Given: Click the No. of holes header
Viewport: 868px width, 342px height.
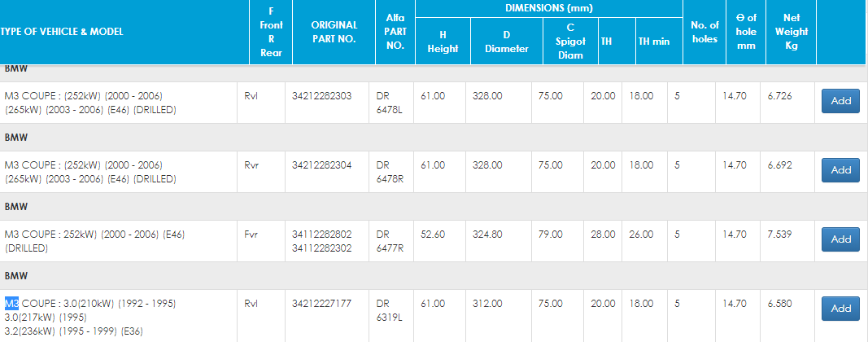Looking at the screenshot, I should [704, 32].
